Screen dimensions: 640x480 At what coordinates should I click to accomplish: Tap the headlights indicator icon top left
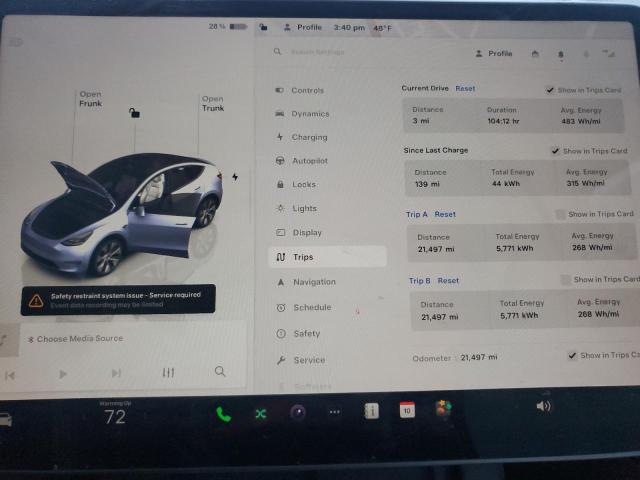click(16, 42)
